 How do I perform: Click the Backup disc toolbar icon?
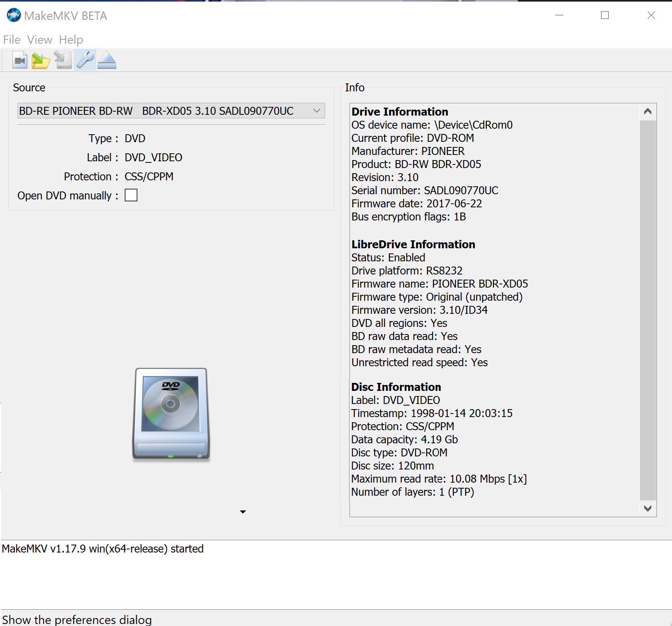coord(63,60)
